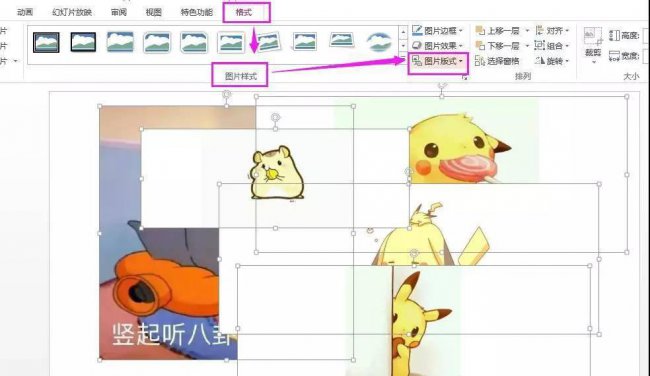The width and height of the screenshot is (650, 376).
Task: Open the 幻灯片放映 ribbon tab
Action: coord(72,12)
